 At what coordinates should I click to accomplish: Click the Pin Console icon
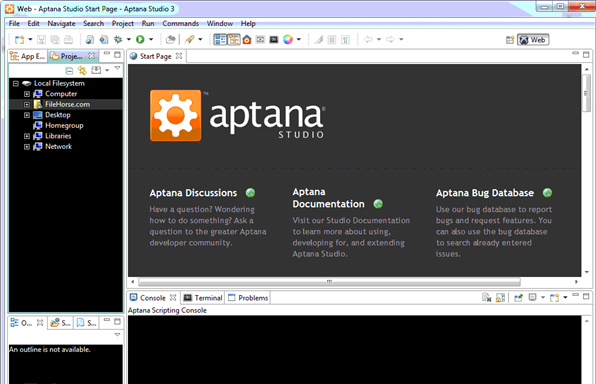tap(518, 297)
